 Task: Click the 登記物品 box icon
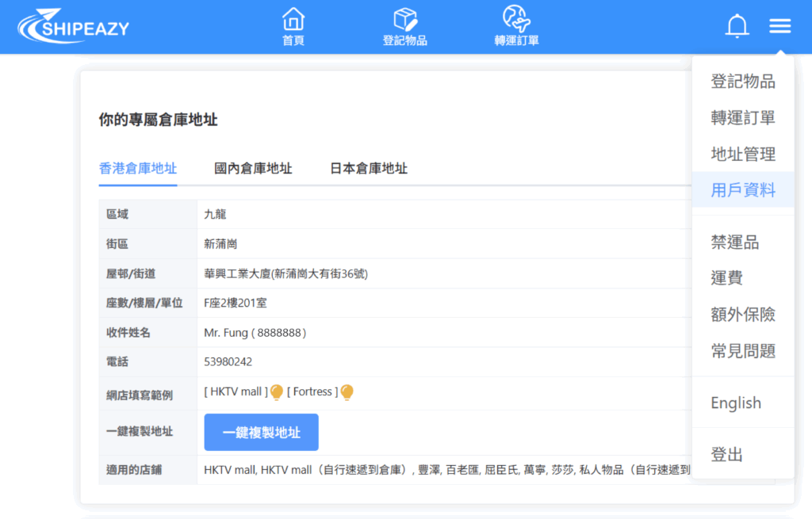[404, 19]
